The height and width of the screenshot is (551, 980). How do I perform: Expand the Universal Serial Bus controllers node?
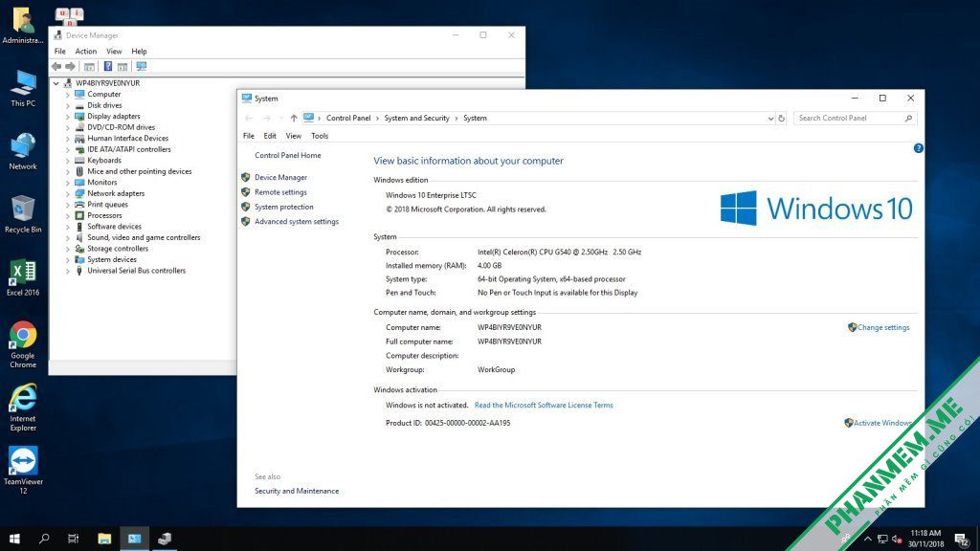point(68,271)
